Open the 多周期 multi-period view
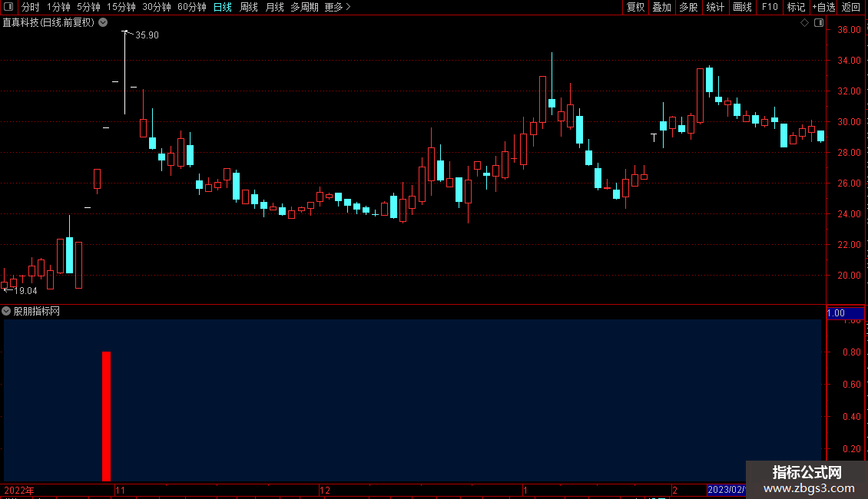This screenshot has width=868, height=499. point(304,7)
